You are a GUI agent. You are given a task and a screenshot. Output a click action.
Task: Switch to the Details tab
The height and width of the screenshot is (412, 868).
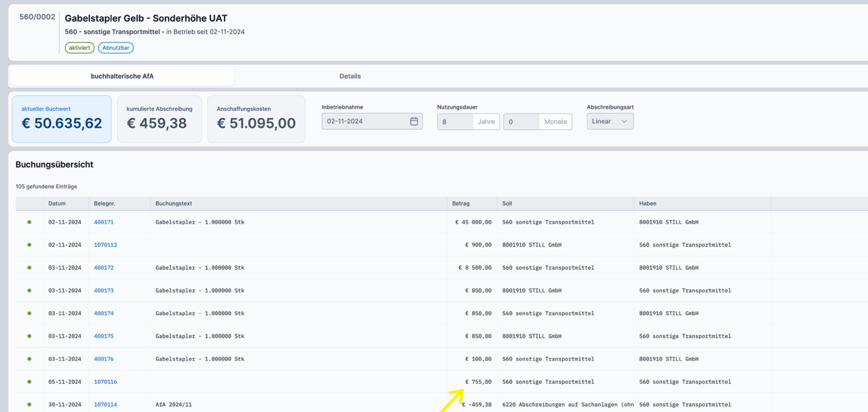350,76
